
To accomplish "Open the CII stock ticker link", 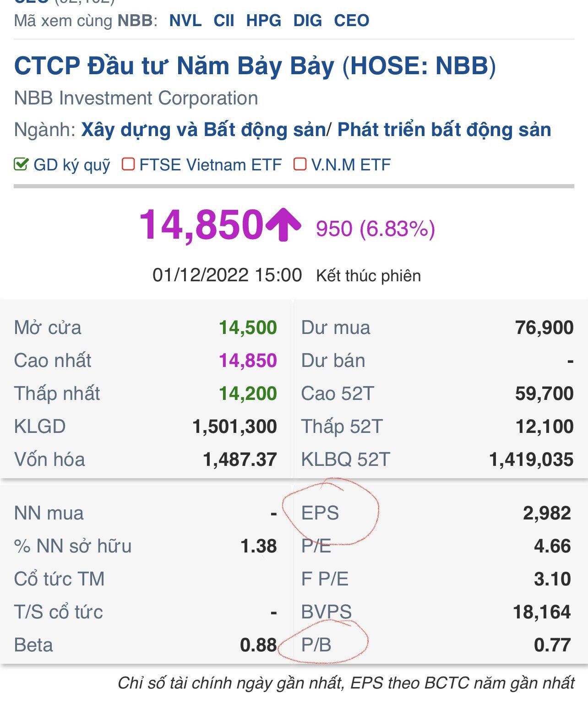I will pyautogui.click(x=224, y=21).
